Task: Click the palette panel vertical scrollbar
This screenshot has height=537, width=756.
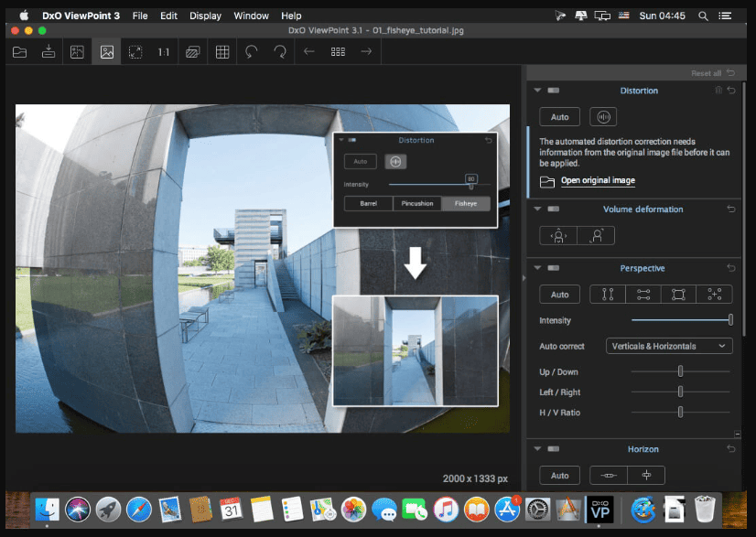Action: pos(744,209)
